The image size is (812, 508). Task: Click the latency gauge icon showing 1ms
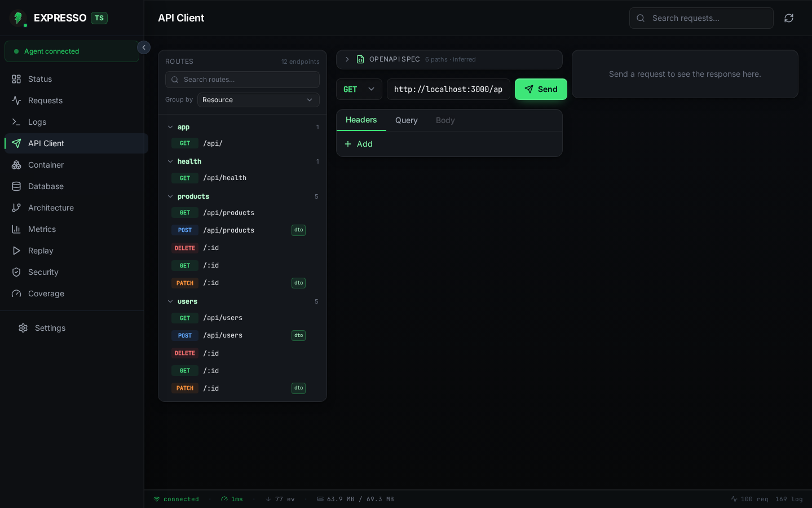click(x=224, y=499)
